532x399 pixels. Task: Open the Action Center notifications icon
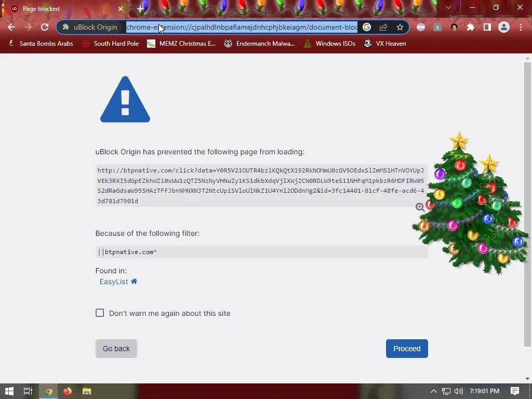pyautogui.click(x=515, y=391)
